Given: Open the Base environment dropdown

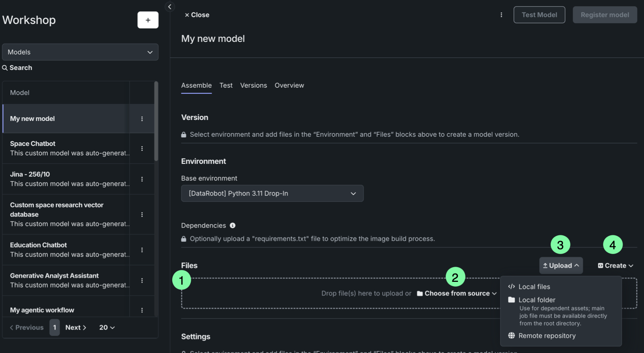Looking at the screenshot, I should [x=272, y=194].
